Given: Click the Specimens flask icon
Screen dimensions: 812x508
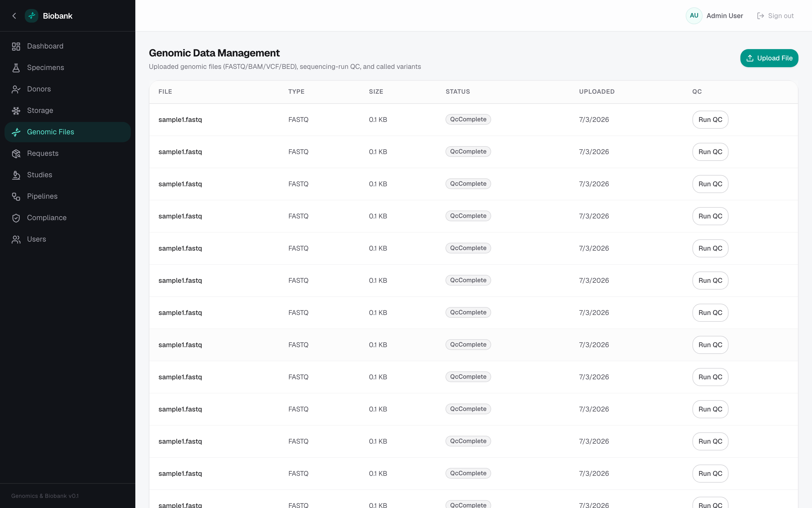Looking at the screenshot, I should click(x=16, y=68).
